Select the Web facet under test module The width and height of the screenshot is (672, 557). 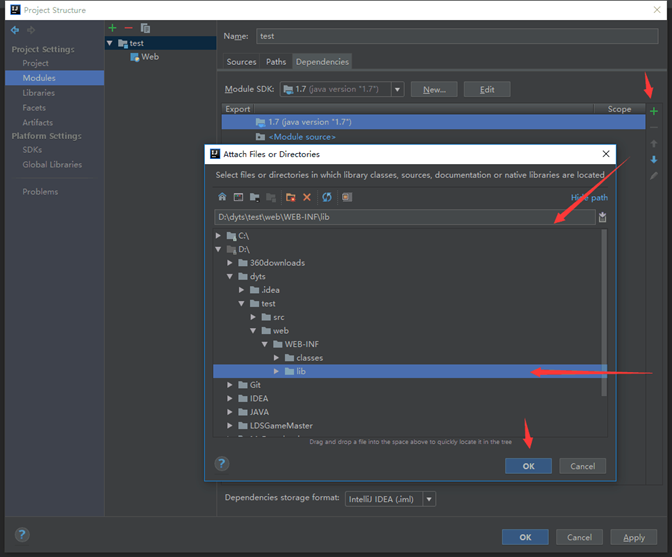(144, 57)
